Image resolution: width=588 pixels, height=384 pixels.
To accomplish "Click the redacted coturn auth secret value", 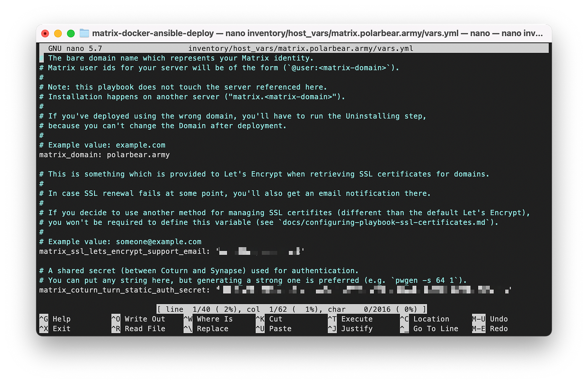I will click(x=364, y=290).
